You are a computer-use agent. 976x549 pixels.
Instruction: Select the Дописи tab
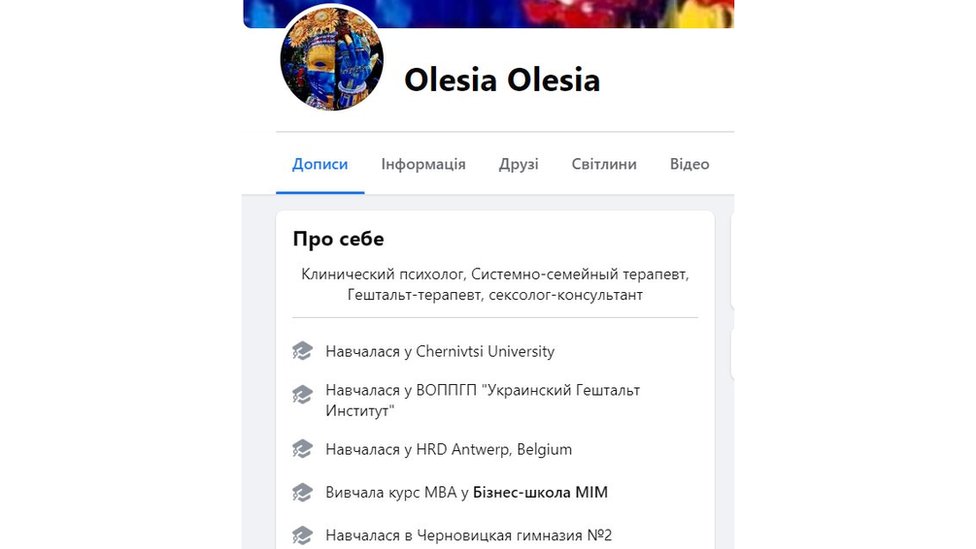coord(320,164)
